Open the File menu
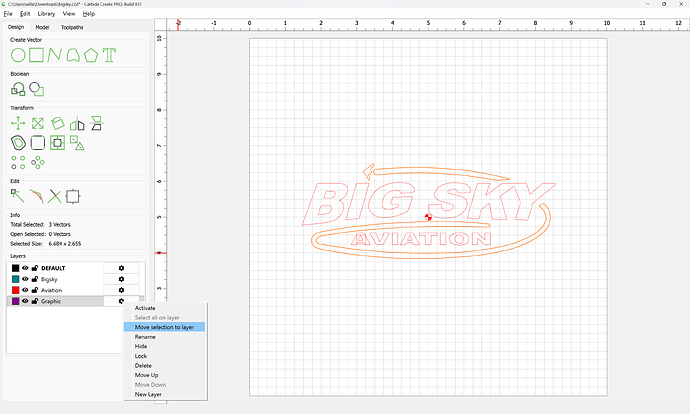 click(8, 14)
